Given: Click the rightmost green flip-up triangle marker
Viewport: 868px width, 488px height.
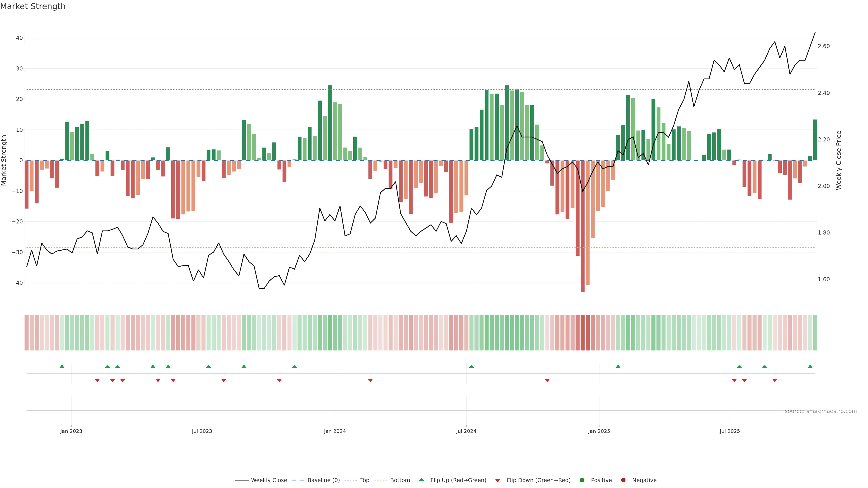Looking at the screenshot, I should pos(810,366).
